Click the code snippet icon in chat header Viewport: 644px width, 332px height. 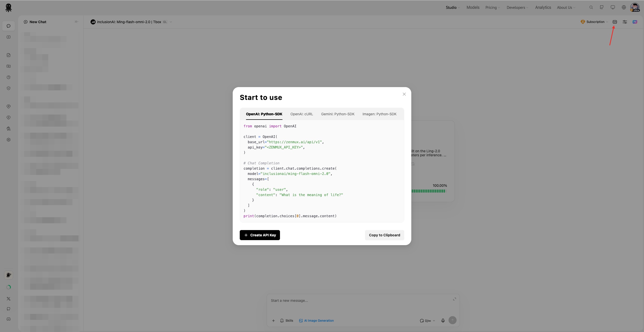click(615, 22)
